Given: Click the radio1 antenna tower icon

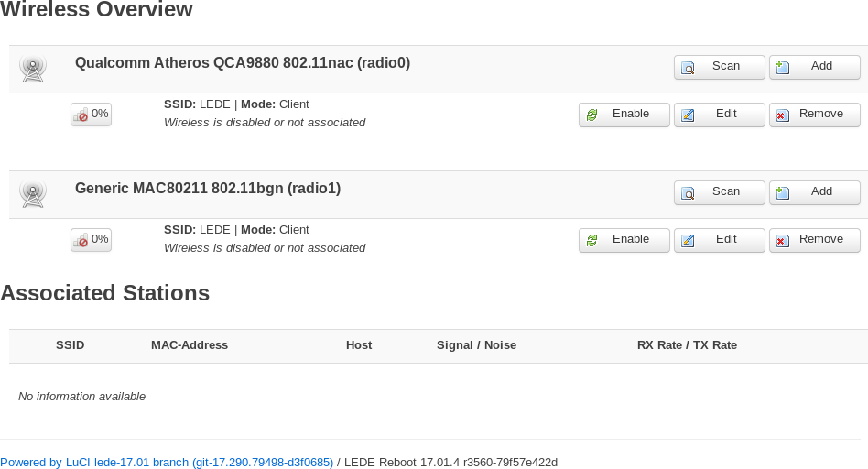Looking at the screenshot, I should [33, 194].
